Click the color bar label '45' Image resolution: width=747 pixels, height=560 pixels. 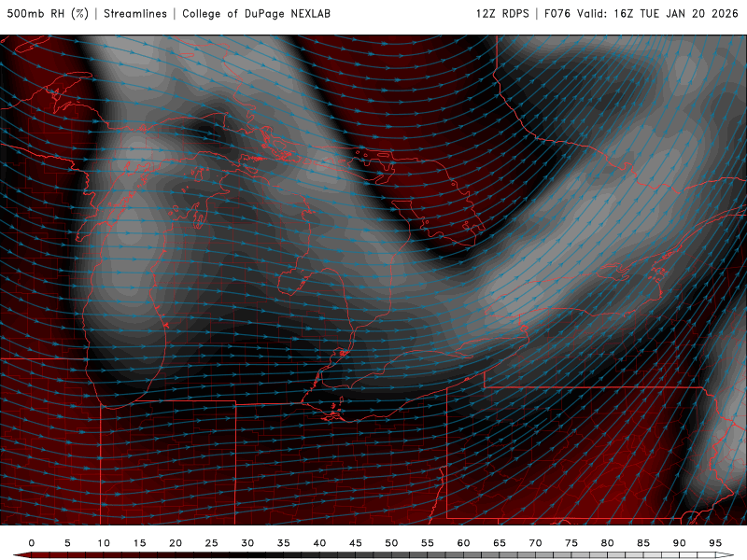[356, 543]
